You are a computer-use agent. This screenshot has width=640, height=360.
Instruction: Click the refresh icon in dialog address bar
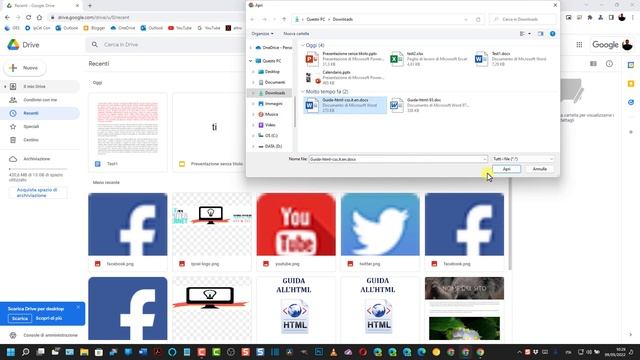[478, 19]
